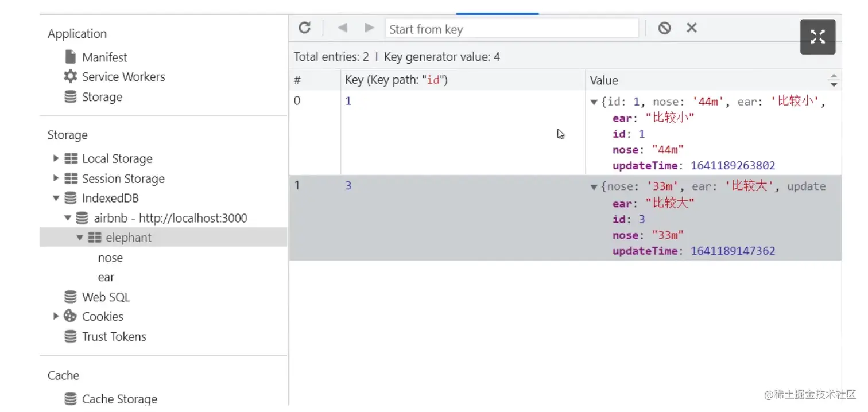Screen dimensions: 868x412
Task: Click the Manifest file icon
Action: [71, 57]
